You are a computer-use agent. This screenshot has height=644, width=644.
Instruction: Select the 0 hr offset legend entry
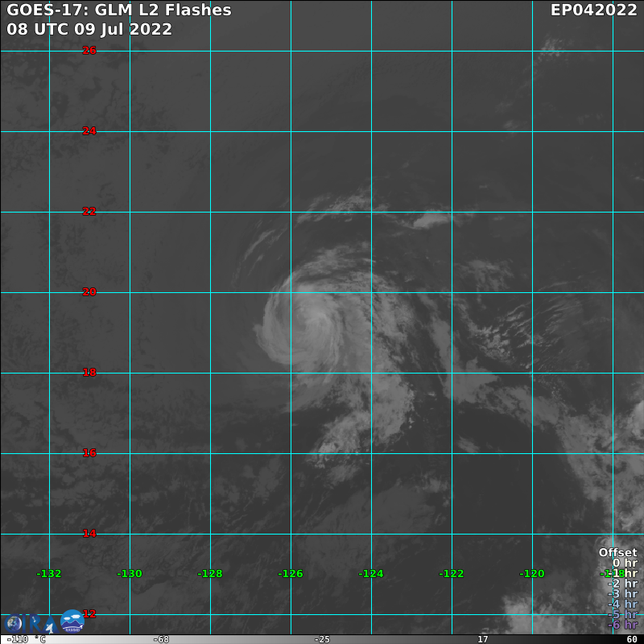click(x=624, y=563)
